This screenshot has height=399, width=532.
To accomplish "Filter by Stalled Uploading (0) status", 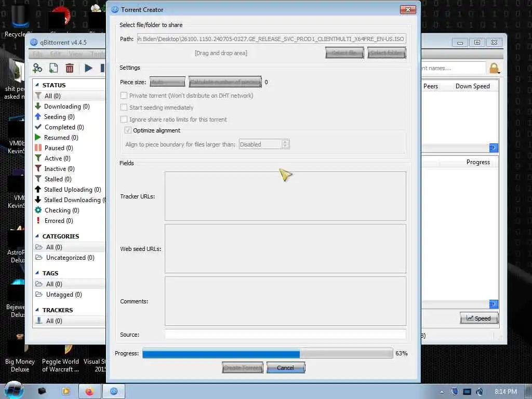I will click(73, 190).
